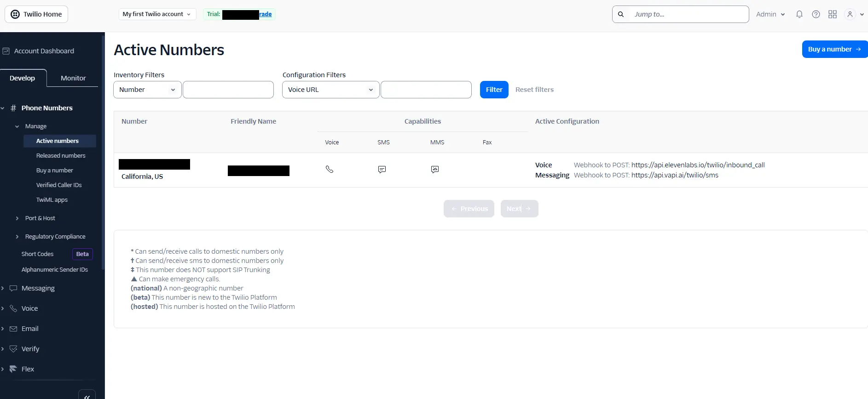The height and width of the screenshot is (399, 868).
Task: Click the configuration filter text field
Action: pos(426,90)
